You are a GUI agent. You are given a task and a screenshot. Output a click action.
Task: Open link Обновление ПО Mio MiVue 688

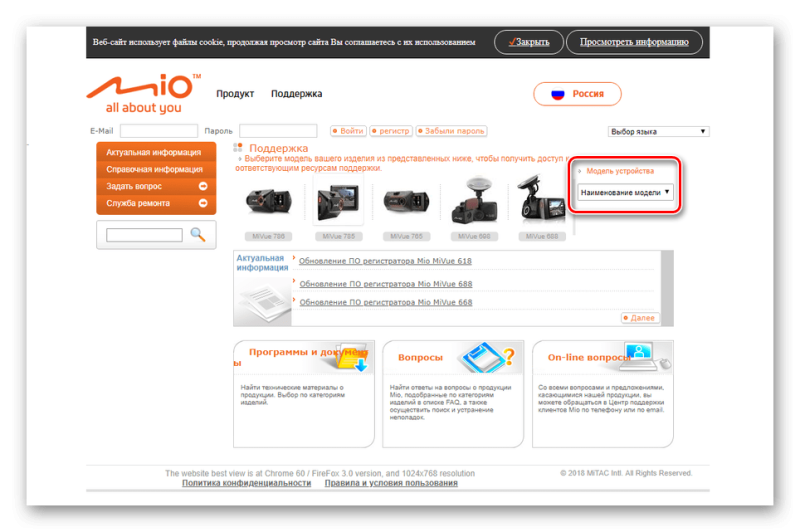pos(386,284)
